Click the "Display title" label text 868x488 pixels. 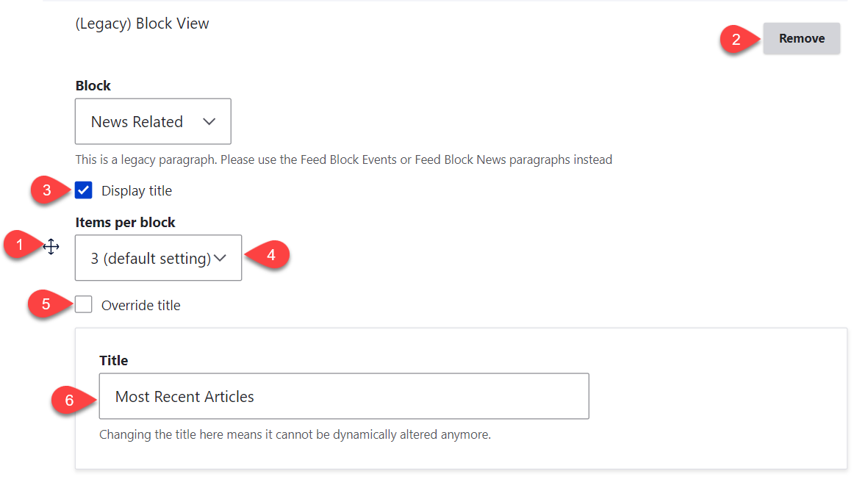point(137,191)
